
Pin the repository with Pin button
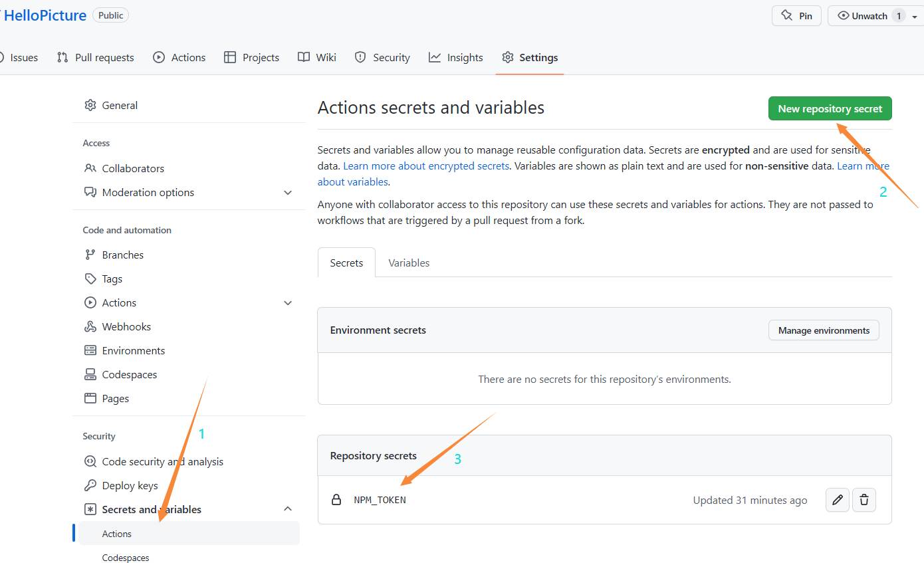click(x=796, y=16)
